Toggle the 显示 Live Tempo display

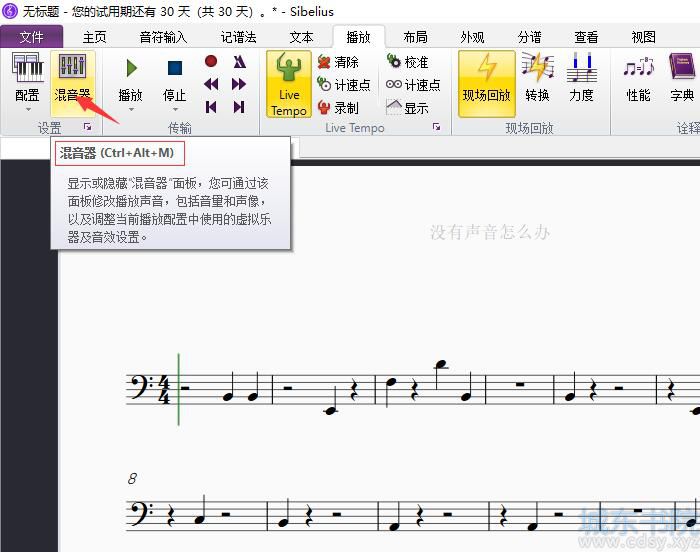(407, 108)
